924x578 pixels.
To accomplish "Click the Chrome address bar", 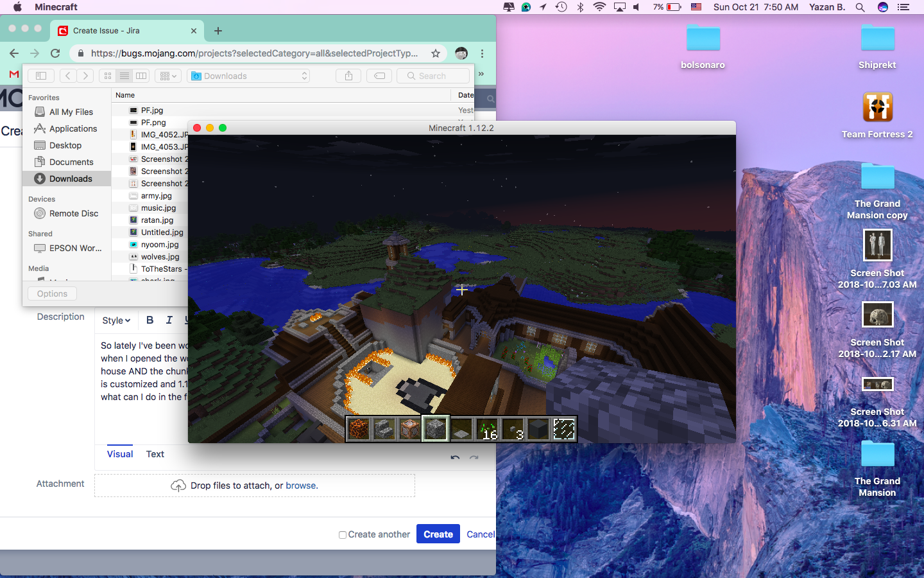I will (x=254, y=53).
